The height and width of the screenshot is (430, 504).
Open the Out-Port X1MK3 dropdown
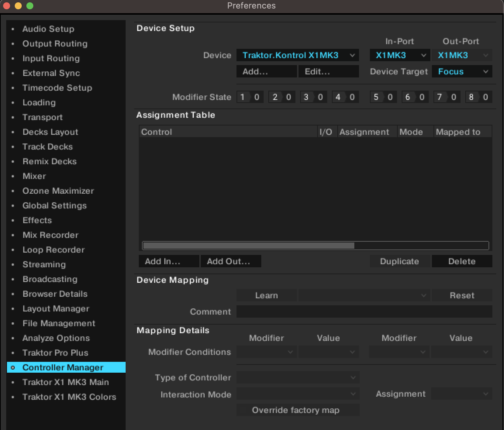[x=462, y=55]
